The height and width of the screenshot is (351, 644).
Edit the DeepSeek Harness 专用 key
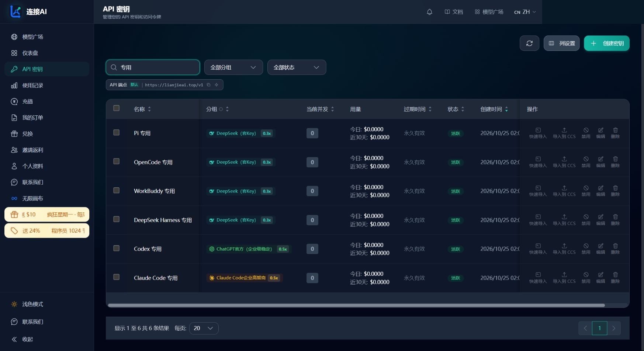(x=600, y=220)
